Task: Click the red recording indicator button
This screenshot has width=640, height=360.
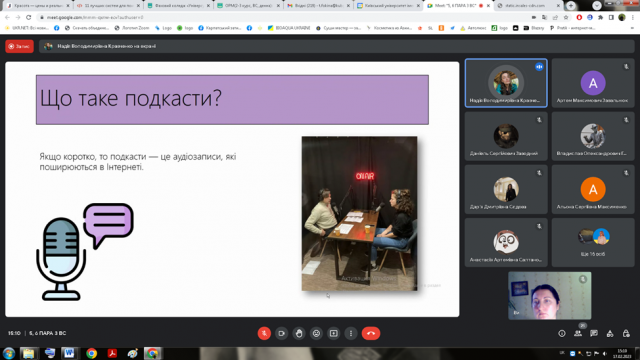Action: pyautogui.click(x=20, y=46)
